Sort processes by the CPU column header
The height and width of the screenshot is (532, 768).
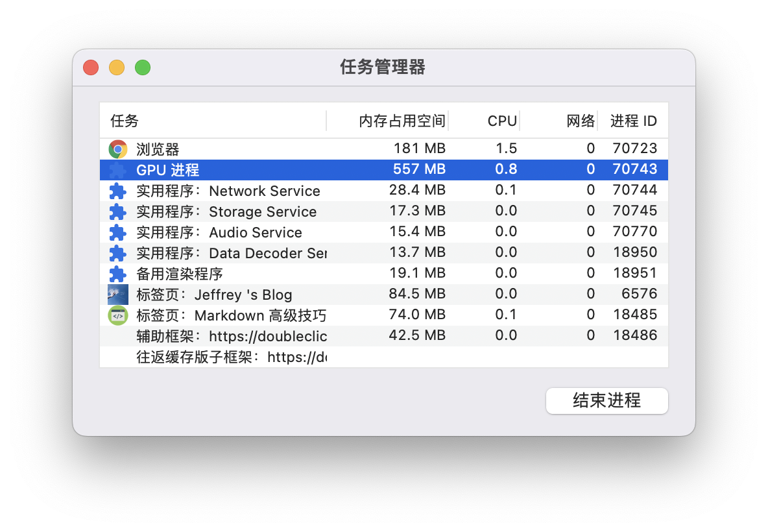pyautogui.click(x=502, y=121)
